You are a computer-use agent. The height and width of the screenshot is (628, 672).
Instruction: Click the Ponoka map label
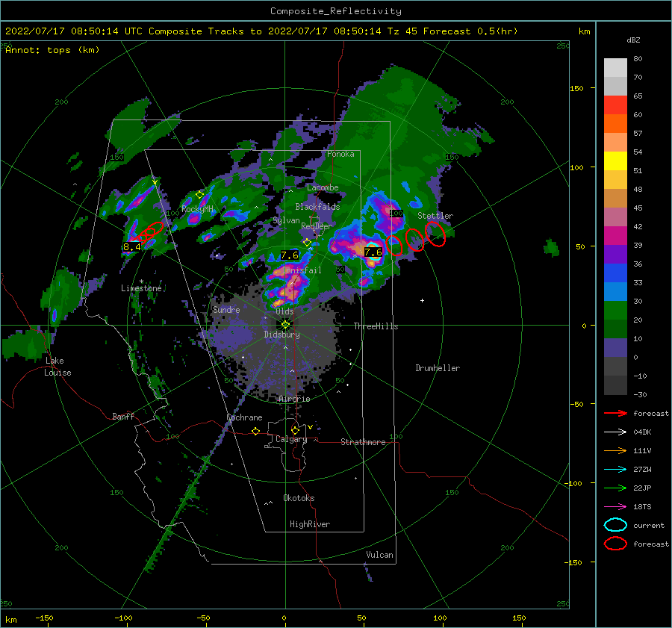340,154
